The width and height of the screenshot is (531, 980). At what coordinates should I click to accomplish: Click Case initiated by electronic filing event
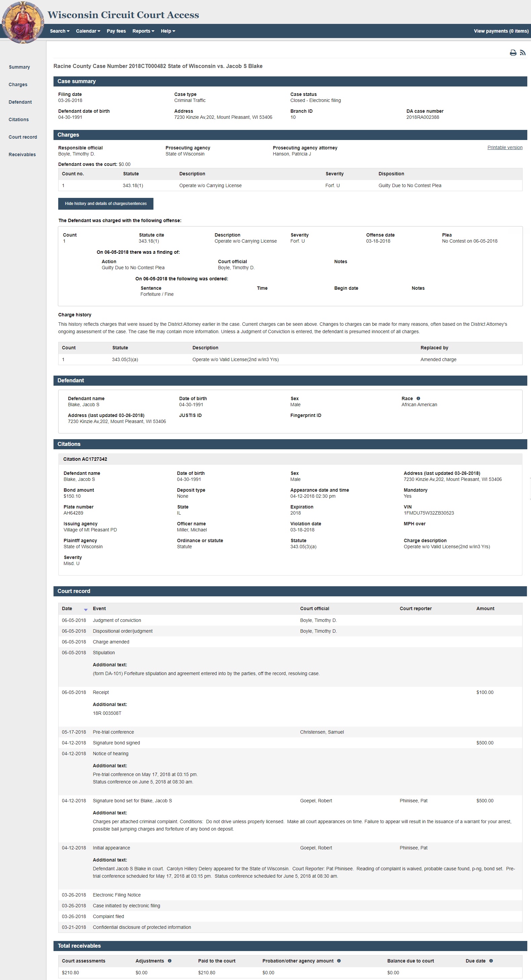point(126,906)
